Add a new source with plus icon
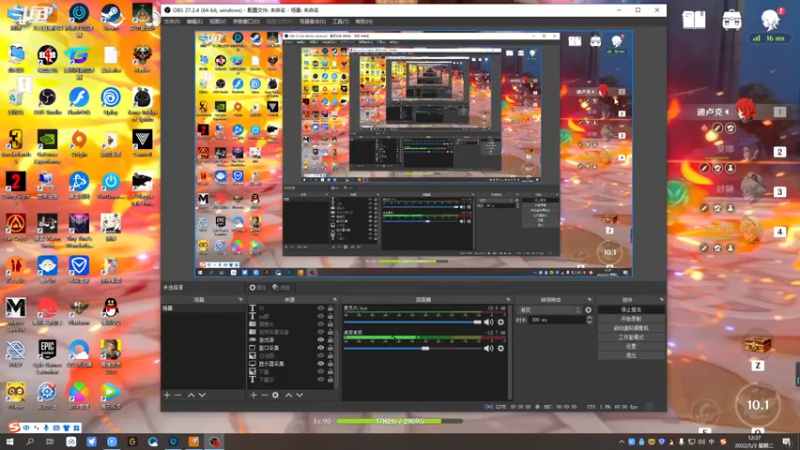The image size is (800, 450). click(254, 395)
